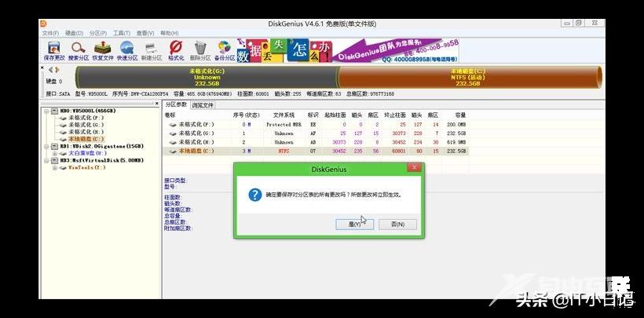Select the 格式化 format tool icon

[x=176, y=51]
